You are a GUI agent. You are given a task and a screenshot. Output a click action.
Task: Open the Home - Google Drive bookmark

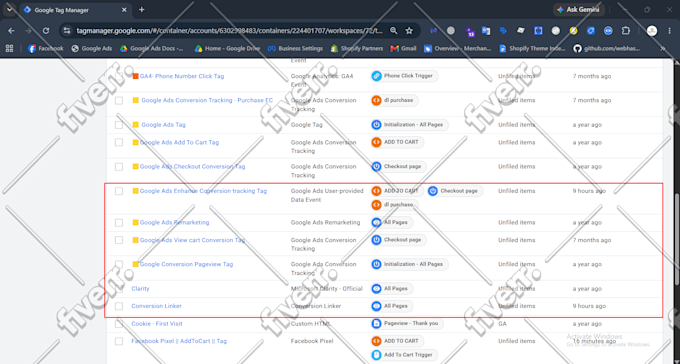click(x=227, y=49)
